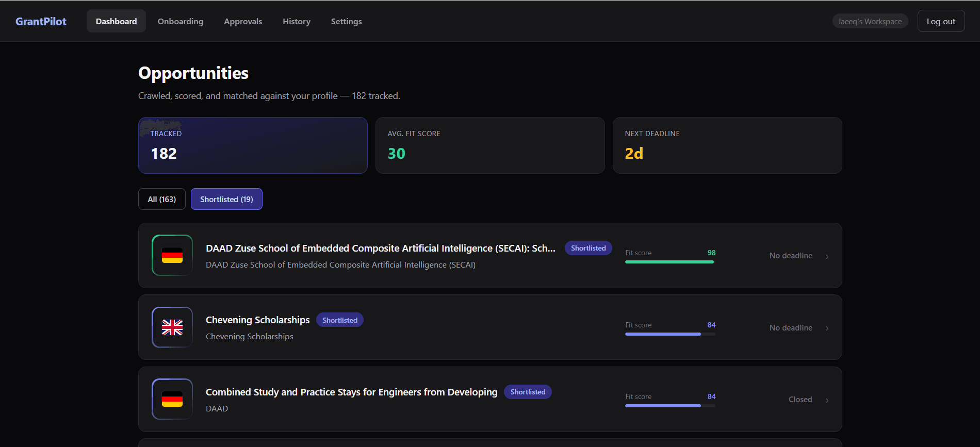Open laeeq's Workspace badge
Image resolution: width=980 pixels, height=447 pixels.
tap(870, 21)
